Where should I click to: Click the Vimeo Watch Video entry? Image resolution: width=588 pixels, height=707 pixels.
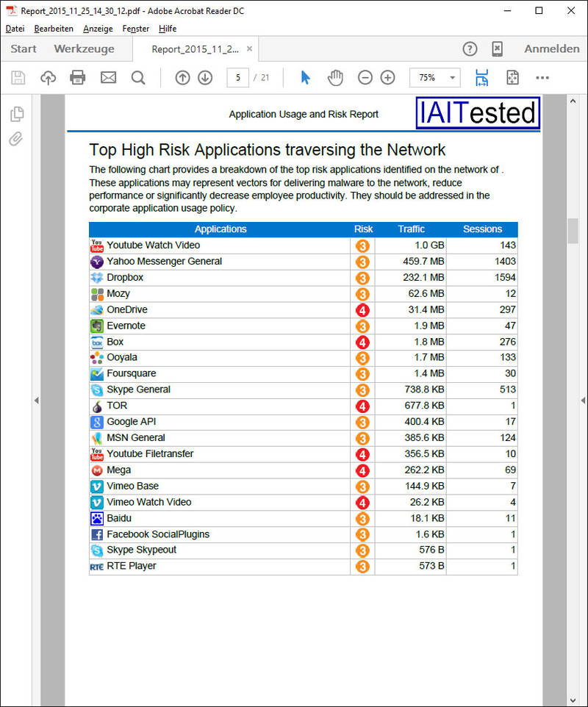click(148, 502)
